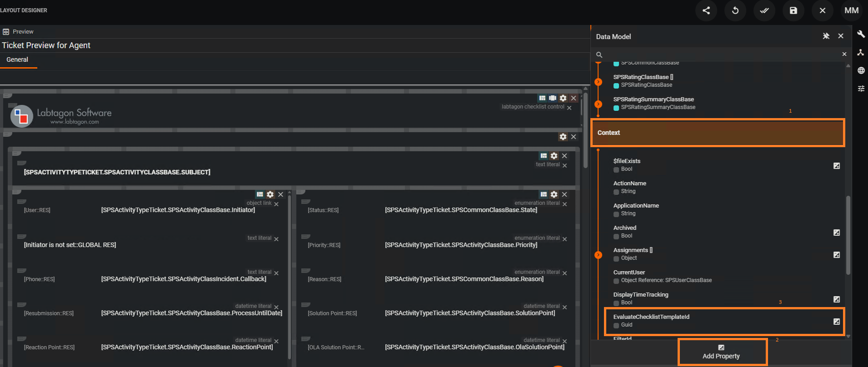Viewport: 868px width, 367px height.
Task: Select the Context section header
Action: (718, 133)
